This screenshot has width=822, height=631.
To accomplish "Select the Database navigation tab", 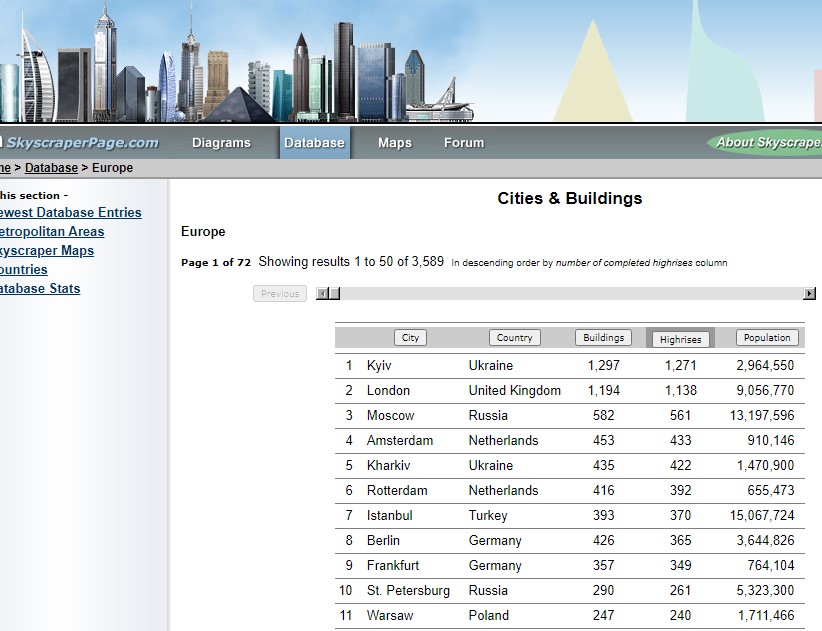I will click(314, 143).
